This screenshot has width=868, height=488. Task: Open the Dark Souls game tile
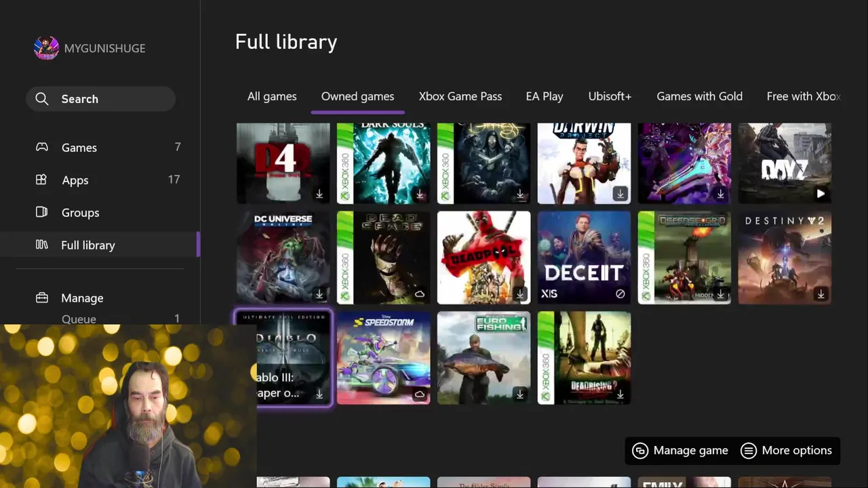[x=383, y=163]
